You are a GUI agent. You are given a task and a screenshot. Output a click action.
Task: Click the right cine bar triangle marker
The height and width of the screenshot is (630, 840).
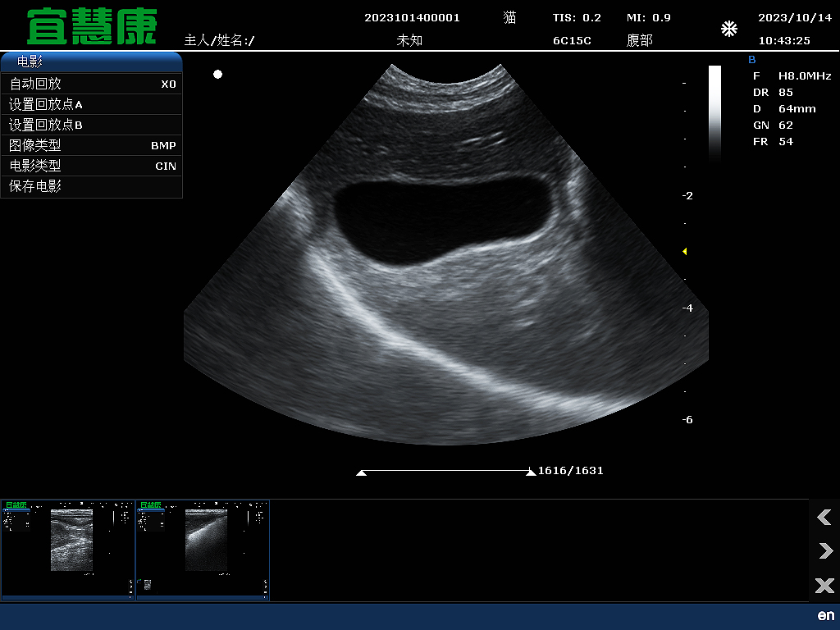[x=530, y=472]
